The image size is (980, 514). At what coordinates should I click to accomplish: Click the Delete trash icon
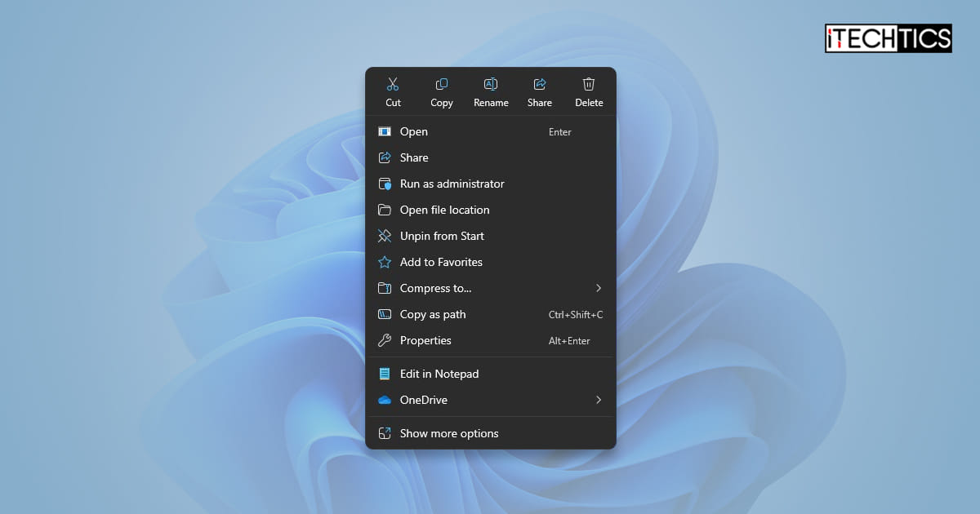(589, 82)
